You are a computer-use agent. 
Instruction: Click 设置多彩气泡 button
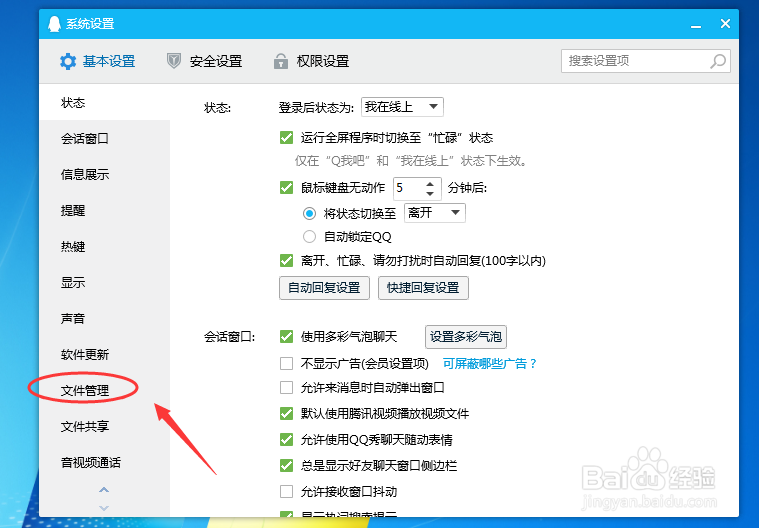[x=466, y=337]
